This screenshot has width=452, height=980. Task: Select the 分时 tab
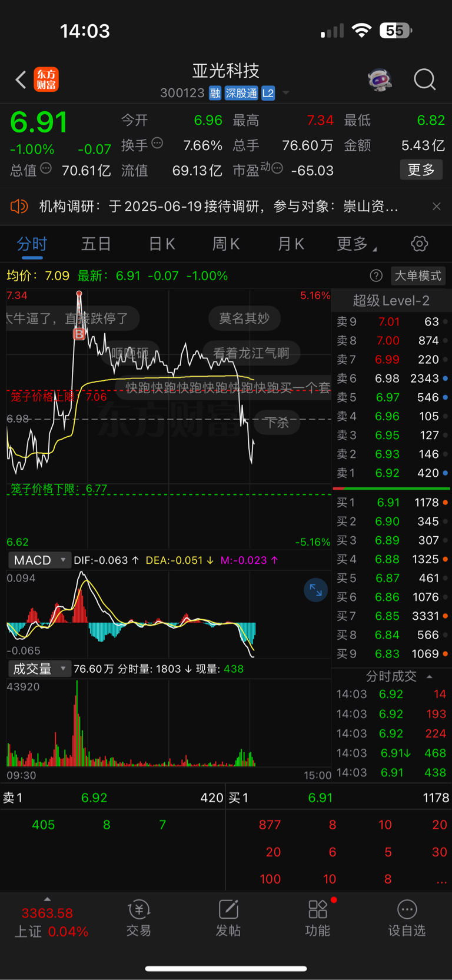click(32, 244)
